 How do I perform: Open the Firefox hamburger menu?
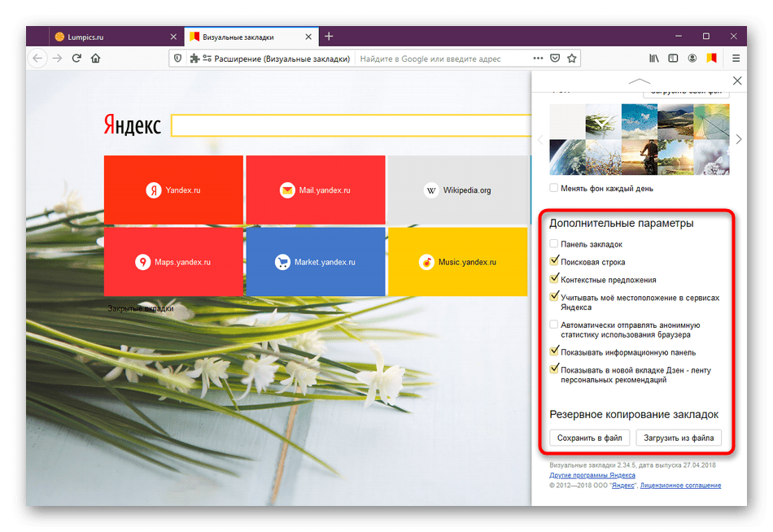pyautogui.click(x=736, y=59)
